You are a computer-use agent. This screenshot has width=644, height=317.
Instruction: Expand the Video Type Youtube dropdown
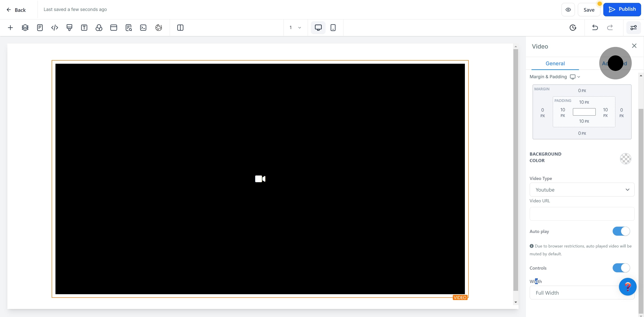coord(582,190)
